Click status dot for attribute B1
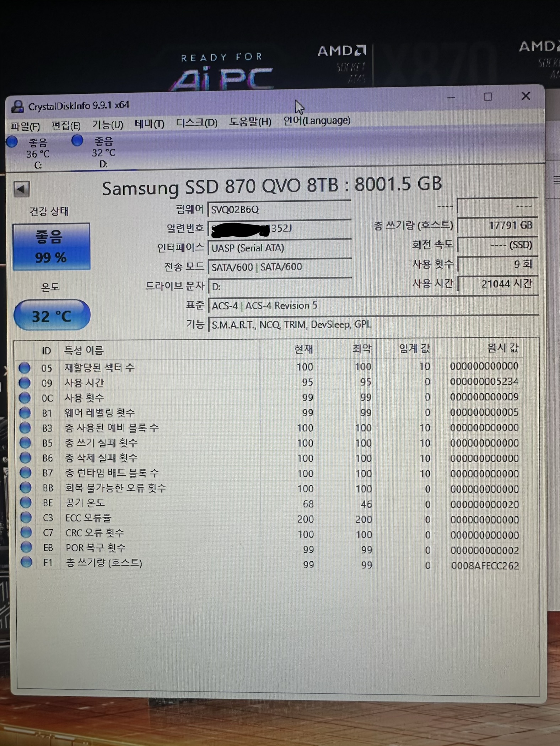The height and width of the screenshot is (746, 560). coord(25,413)
